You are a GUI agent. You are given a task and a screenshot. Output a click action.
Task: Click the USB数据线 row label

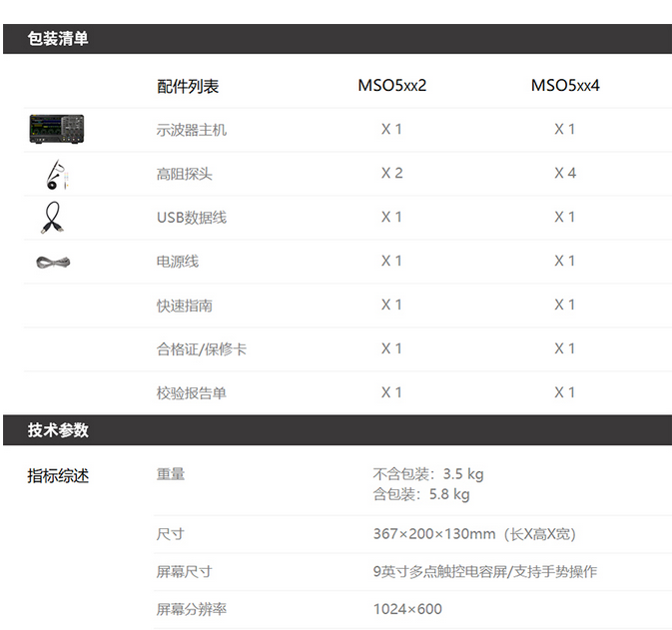pos(192,218)
